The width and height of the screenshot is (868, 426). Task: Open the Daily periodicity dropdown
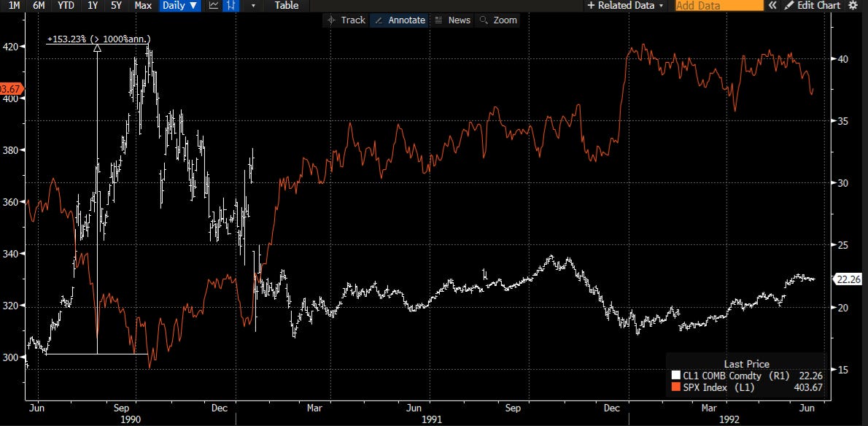180,5
